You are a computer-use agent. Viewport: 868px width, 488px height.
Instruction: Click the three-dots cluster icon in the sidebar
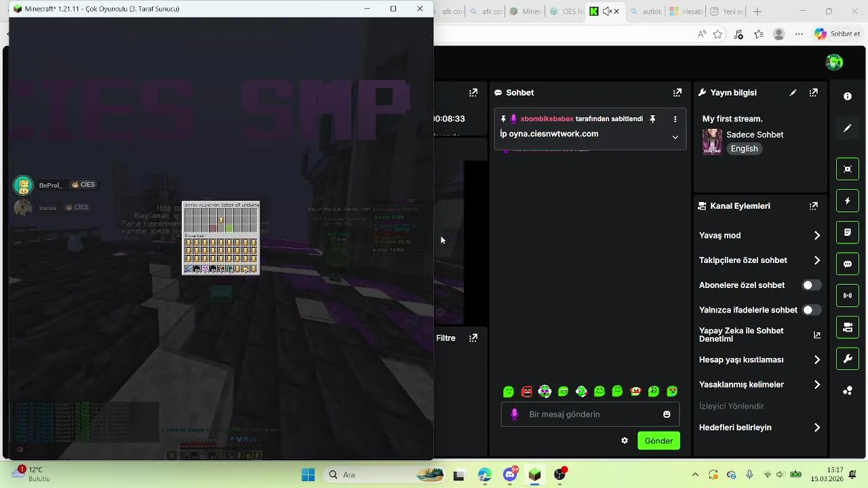tap(848, 390)
